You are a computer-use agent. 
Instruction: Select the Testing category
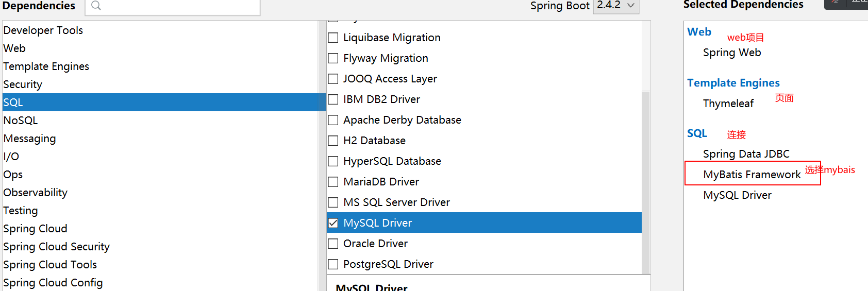160,211
